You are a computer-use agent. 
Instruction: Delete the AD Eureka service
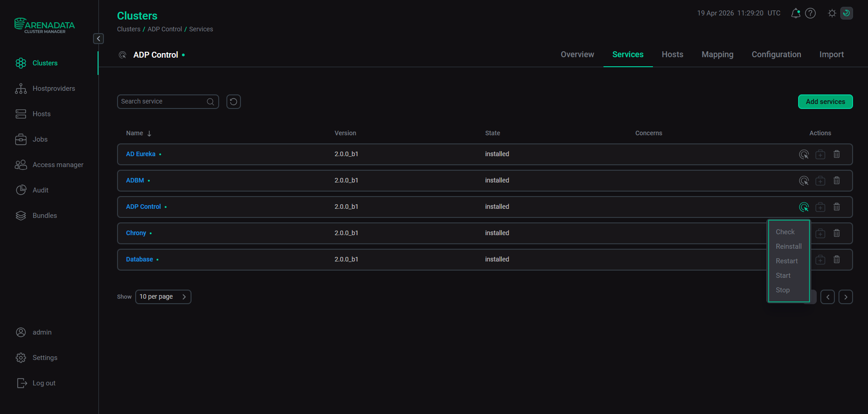837,154
